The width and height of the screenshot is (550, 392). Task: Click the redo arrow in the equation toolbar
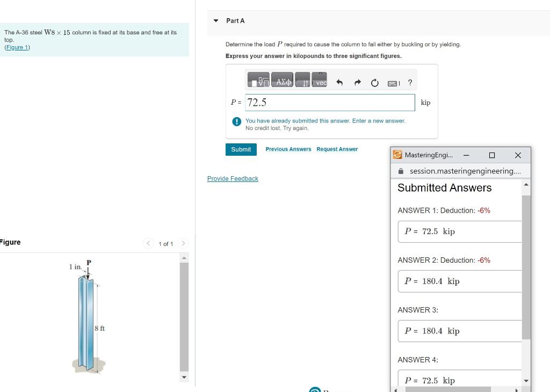[358, 82]
